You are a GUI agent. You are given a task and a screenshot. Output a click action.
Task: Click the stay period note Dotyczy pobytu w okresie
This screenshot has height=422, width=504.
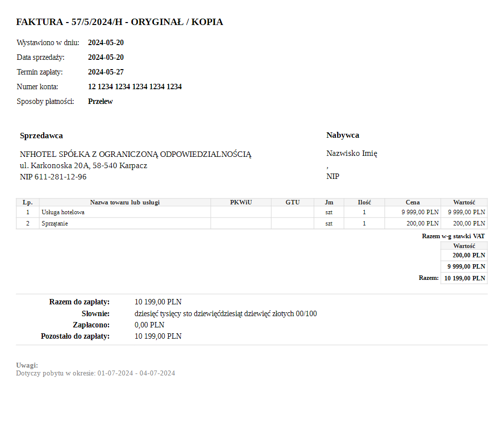tap(96, 373)
